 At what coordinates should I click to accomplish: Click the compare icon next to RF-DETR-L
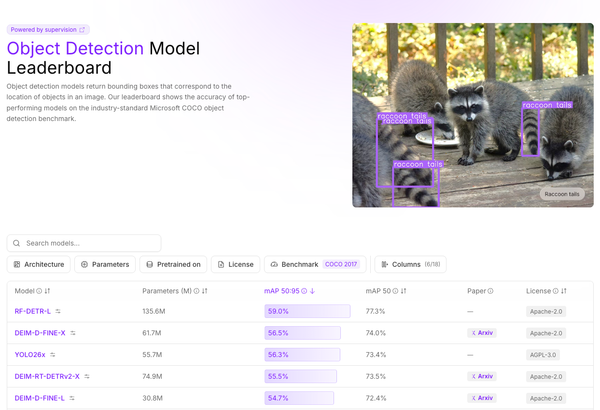tap(58, 312)
